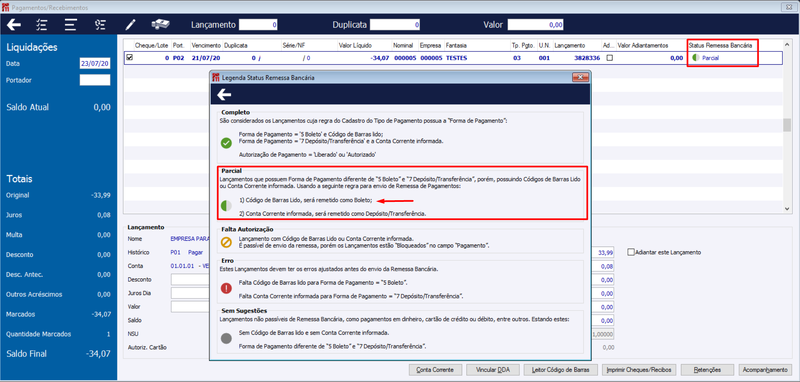Click the red Erro exclamation icon
This screenshot has height=382, width=800.
226,288
